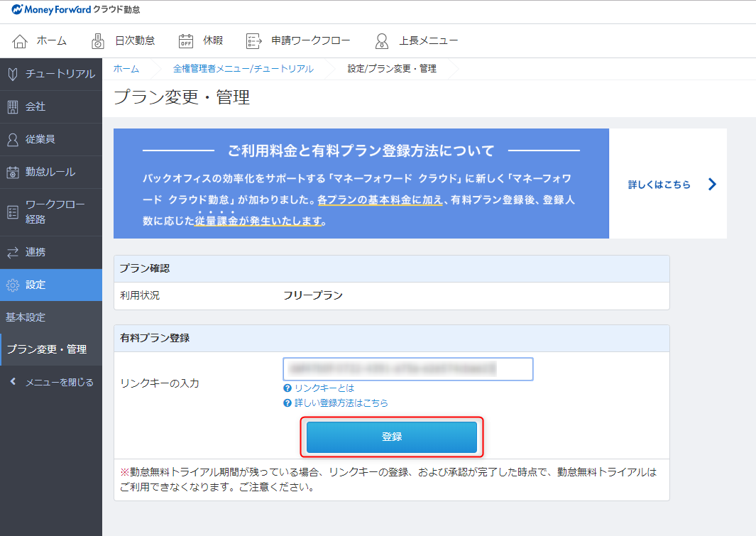This screenshot has height=536, width=756.
Task: Click the 利用状況 label
Action: tap(140, 295)
